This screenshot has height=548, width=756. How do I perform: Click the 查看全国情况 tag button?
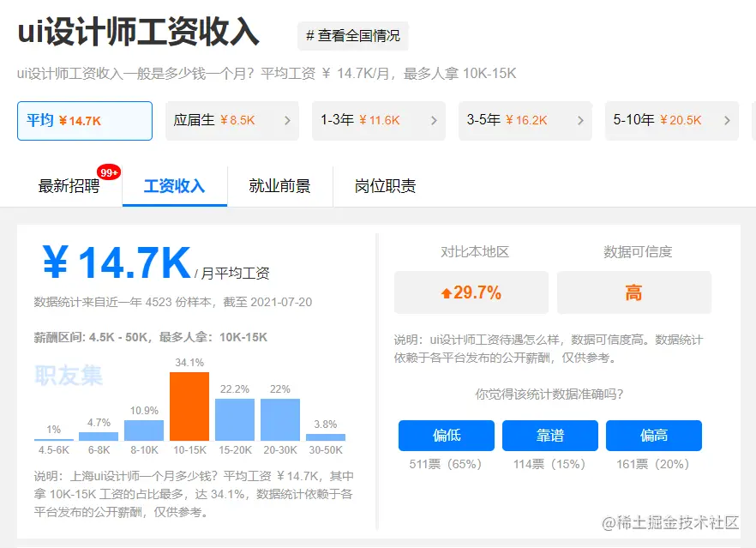click(353, 36)
